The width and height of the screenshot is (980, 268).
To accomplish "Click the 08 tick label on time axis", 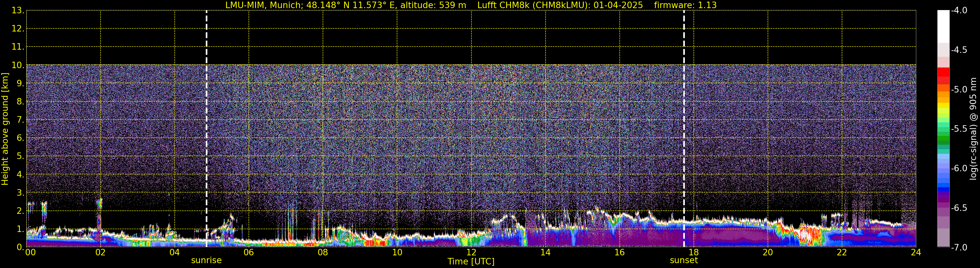I will 323,252.
